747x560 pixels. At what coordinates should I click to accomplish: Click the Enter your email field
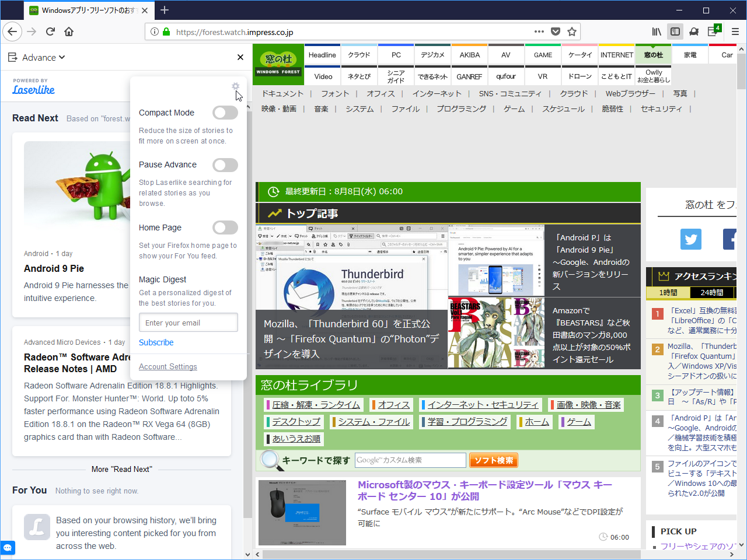tap(189, 323)
